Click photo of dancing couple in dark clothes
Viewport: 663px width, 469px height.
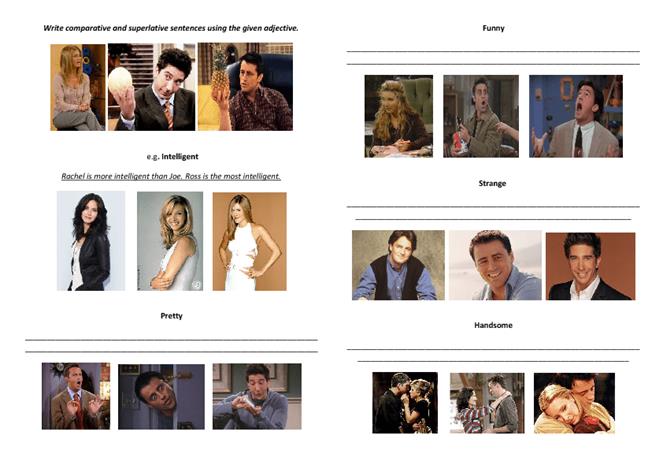click(405, 403)
